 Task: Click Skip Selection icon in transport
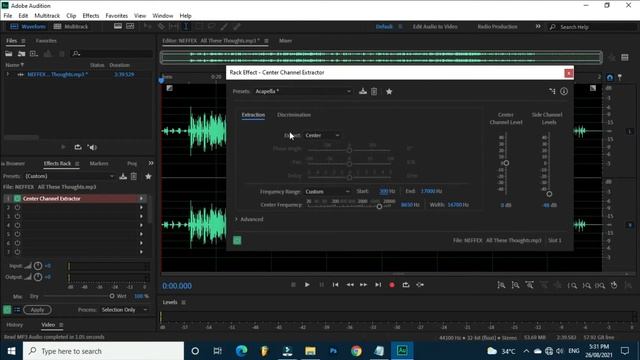(x=420, y=285)
